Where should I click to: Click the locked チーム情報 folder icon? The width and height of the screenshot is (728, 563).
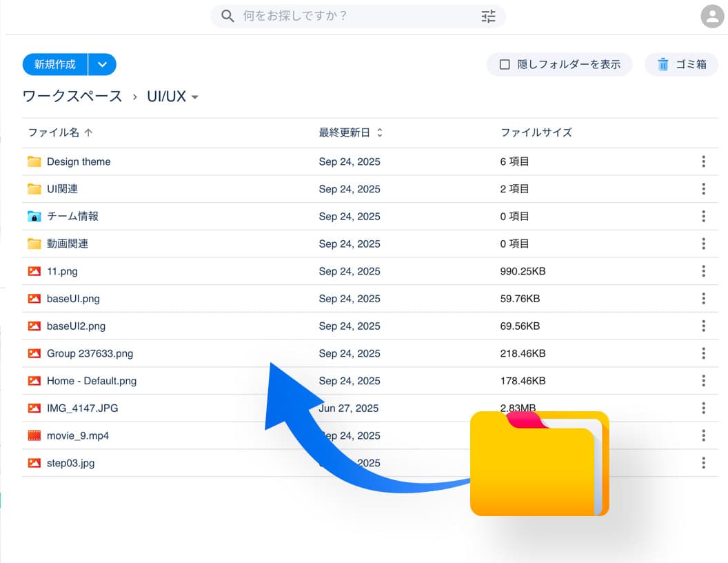coord(34,217)
